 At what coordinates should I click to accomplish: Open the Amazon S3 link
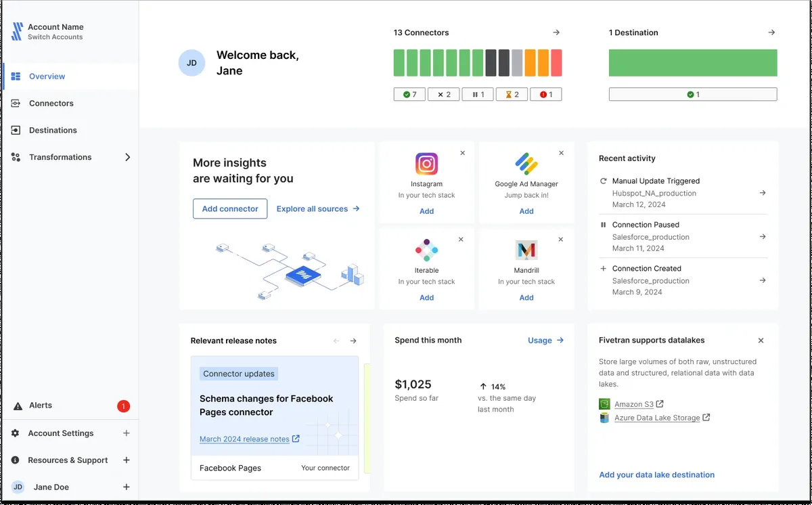(639, 404)
